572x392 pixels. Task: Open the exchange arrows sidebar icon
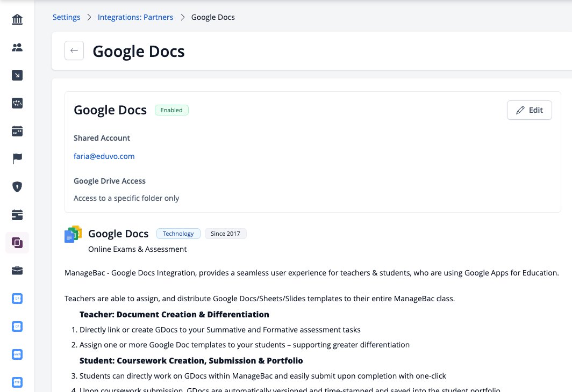pos(17,103)
